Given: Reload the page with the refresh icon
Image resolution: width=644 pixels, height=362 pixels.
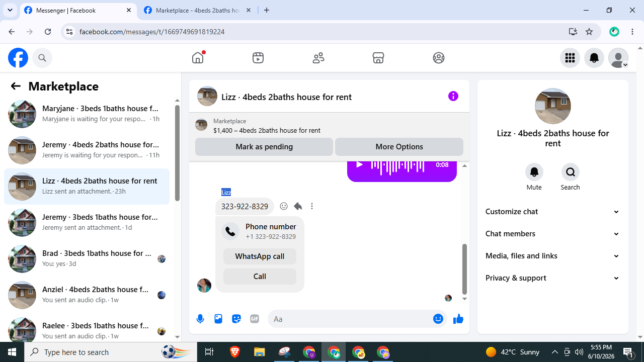Looking at the screenshot, I should (48, 32).
